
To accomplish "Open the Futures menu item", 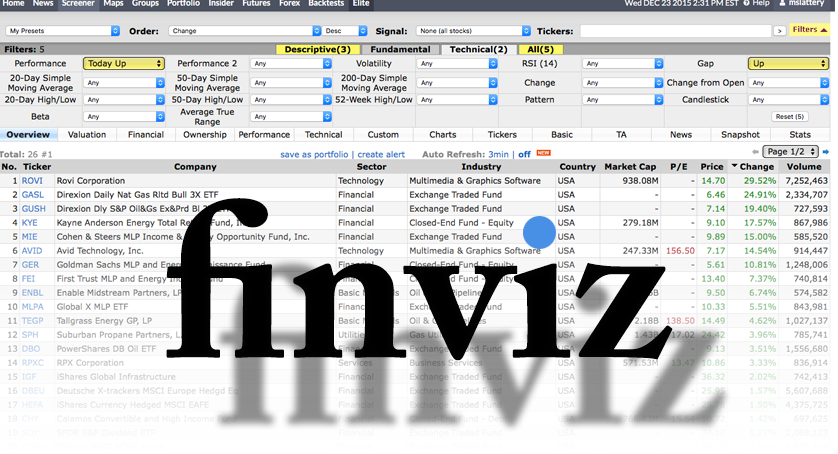I will click(x=257, y=3).
